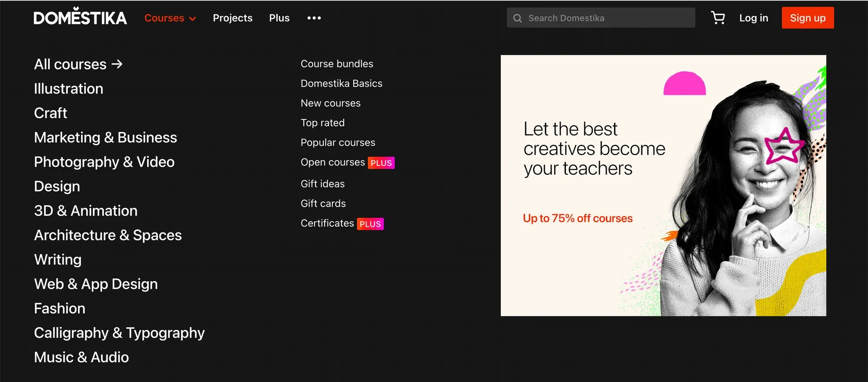Open the Open courses link

(333, 162)
